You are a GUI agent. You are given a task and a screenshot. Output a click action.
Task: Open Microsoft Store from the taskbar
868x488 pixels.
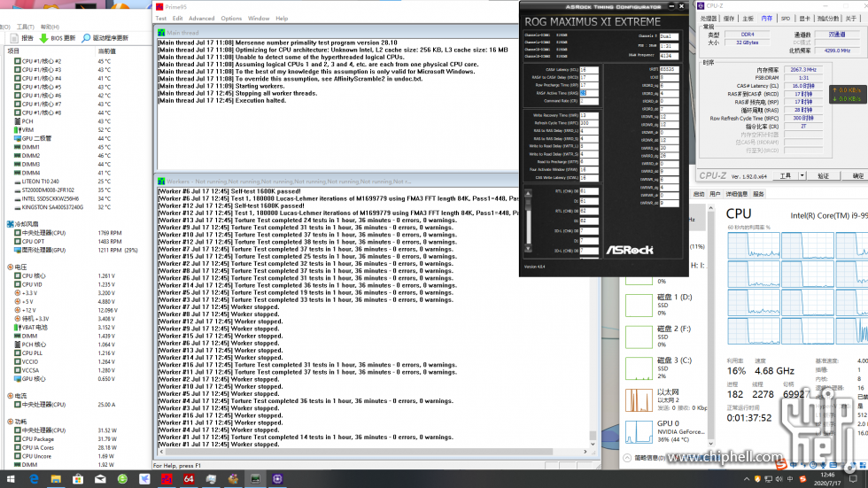(78, 479)
